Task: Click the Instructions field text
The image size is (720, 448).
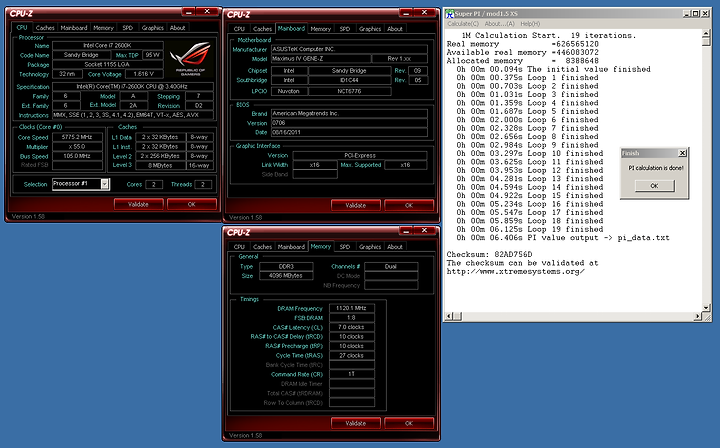Action: (133, 115)
